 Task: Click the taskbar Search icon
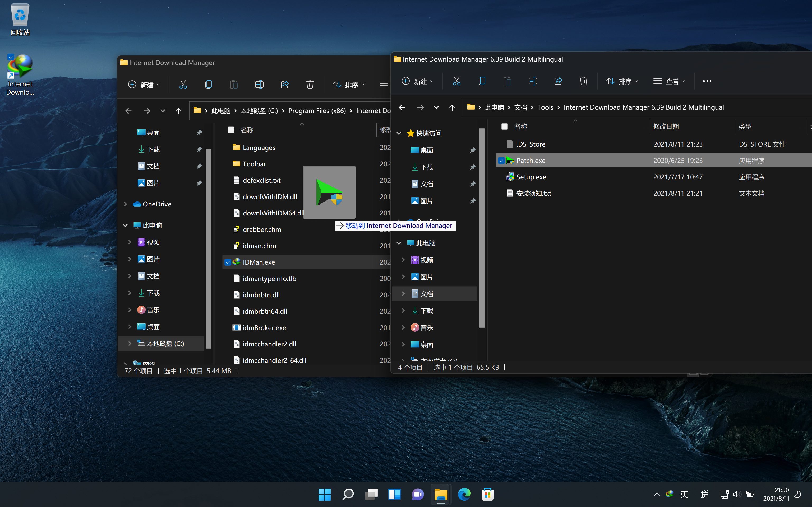pos(348,494)
